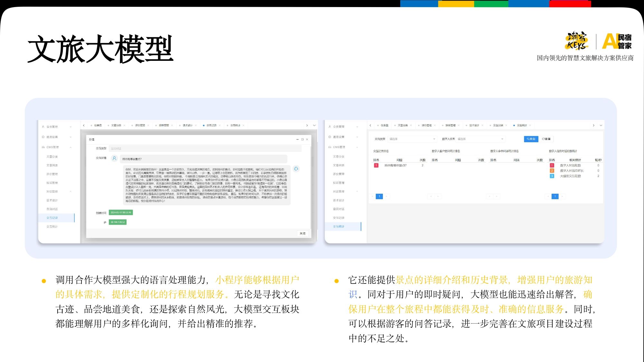
Task: Minimize the 处理 dialog with the dash icon
Action: (x=298, y=139)
